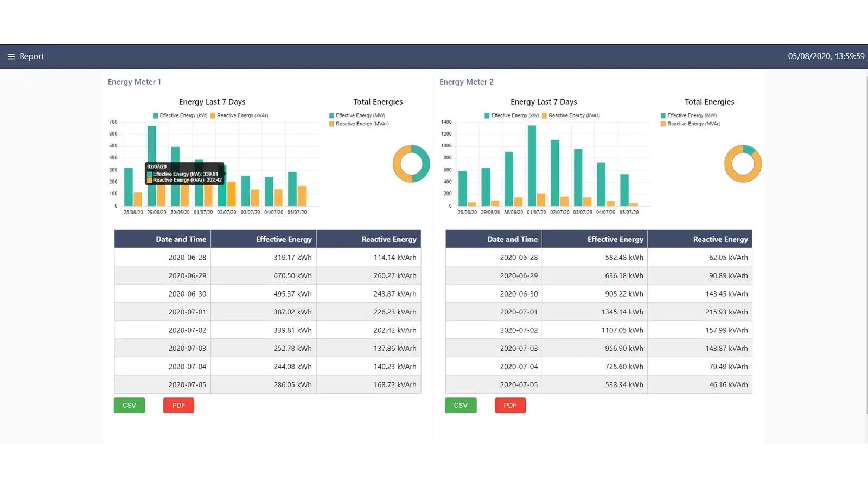Toggle Effective Energy (kW) legend in Meter 2 bar chart
Screen dimensions: 868x488
coord(512,115)
